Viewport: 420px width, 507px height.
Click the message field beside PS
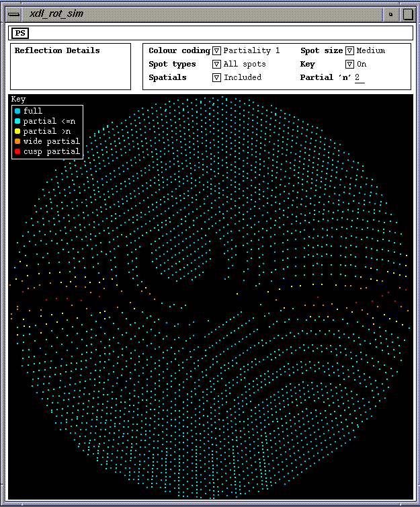pos(220,33)
